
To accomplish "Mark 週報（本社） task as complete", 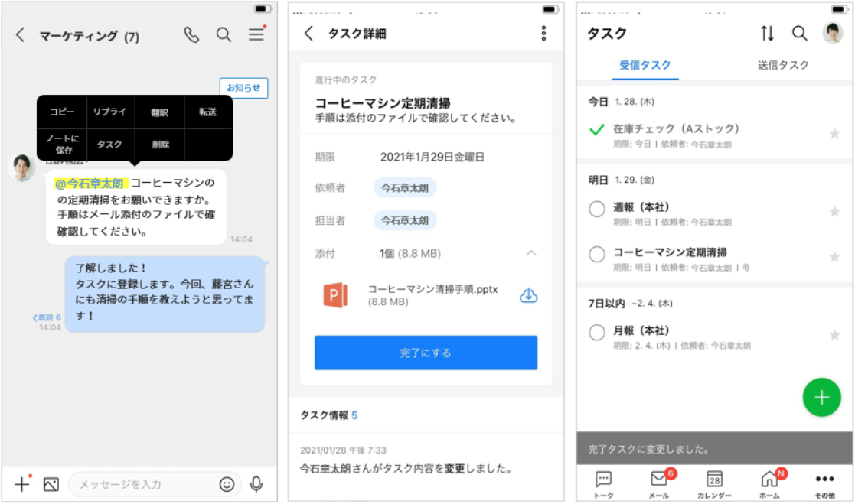I will coord(597,209).
